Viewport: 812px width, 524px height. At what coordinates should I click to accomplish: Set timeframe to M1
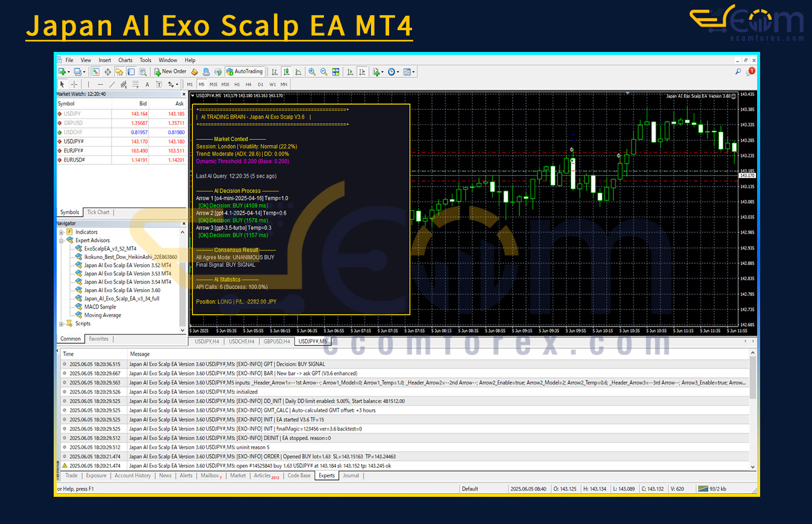click(189, 85)
